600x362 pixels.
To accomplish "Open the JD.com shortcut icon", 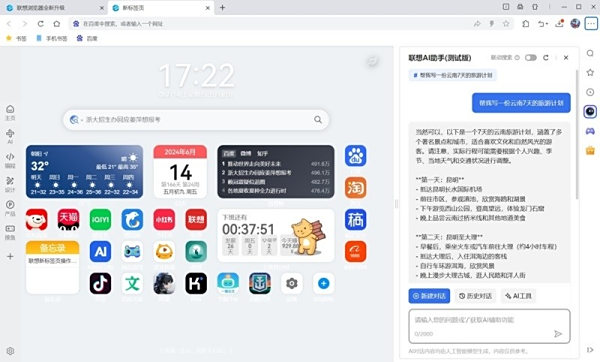I will [x=37, y=220].
